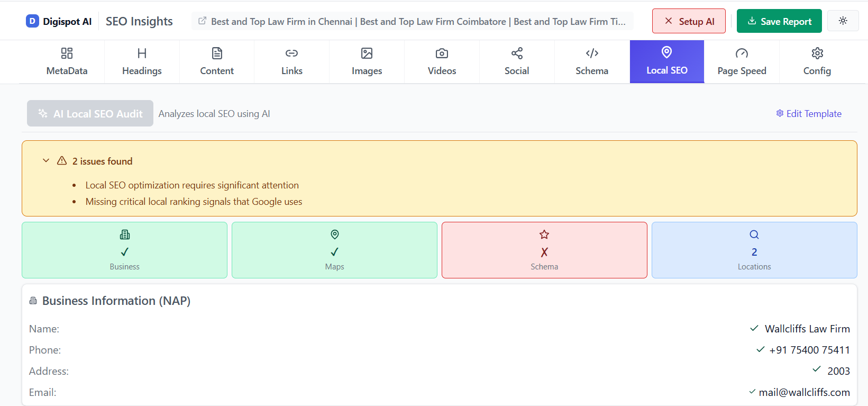Switch to the Headings tab
The image size is (868, 406).
click(142, 62)
